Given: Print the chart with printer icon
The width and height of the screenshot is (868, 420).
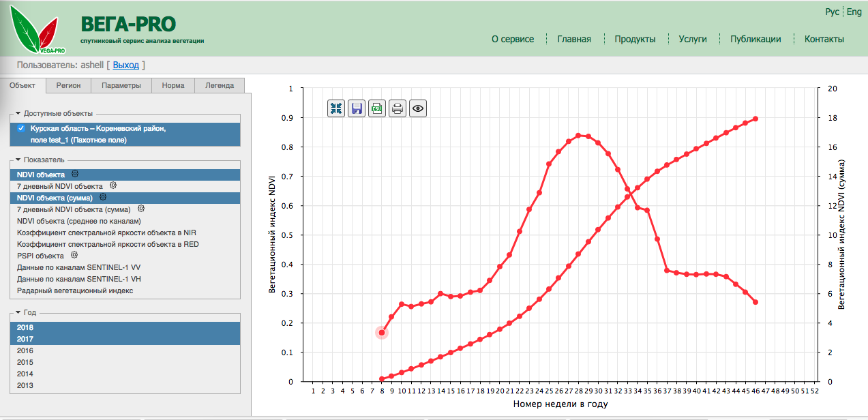Looking at the screenshot, I should 398,108.
